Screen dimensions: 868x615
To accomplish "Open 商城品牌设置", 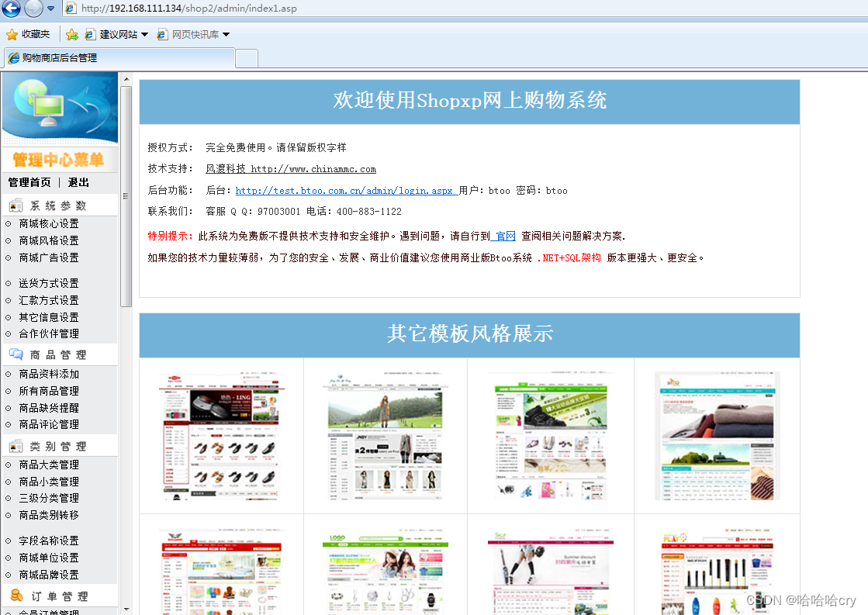I will (49, 575).
